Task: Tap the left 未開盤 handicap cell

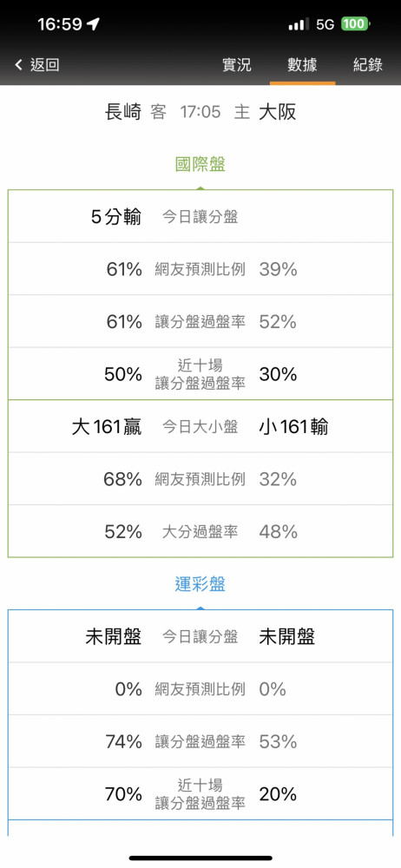Action: click(114, 637)
